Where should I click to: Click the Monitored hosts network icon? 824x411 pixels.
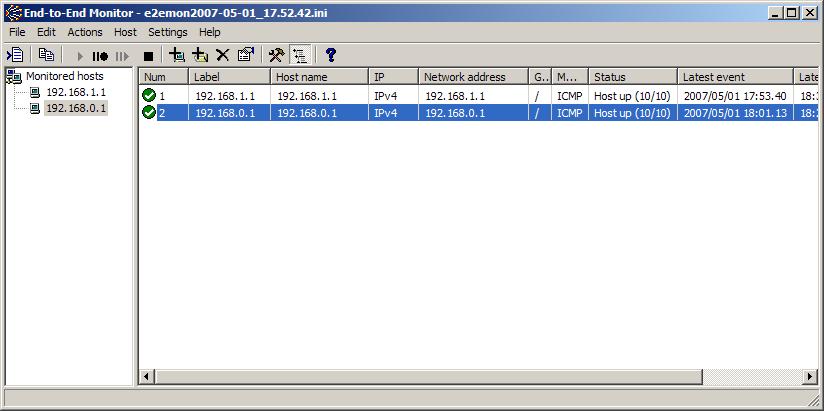point(14,77)
